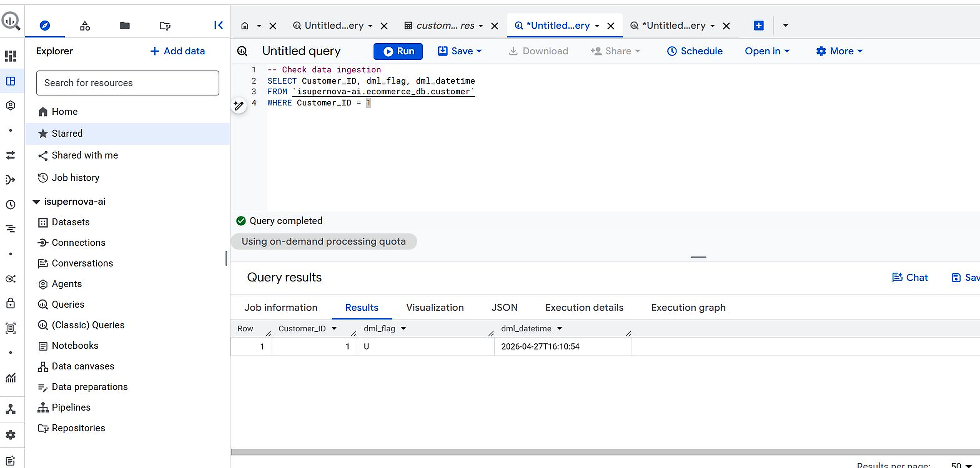The width and height of the screenshot is (980, 468).
Task: Click the BigQuery logo icon
Action: click(11, 21)
